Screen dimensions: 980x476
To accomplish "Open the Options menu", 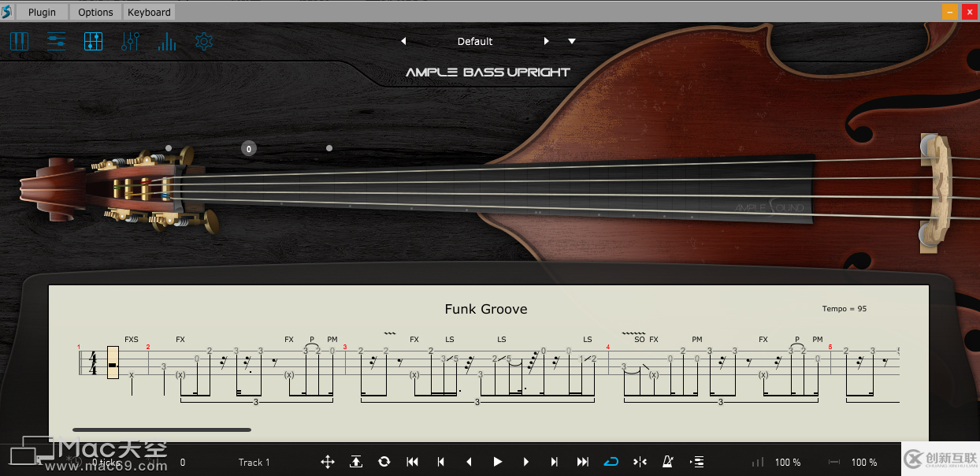I will tap(95, 12).
